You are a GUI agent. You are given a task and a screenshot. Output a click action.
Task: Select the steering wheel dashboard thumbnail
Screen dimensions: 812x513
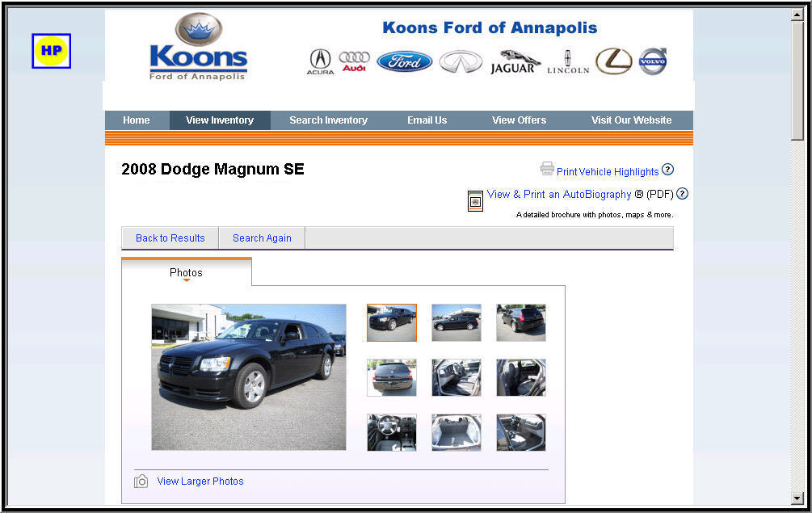(392, 432)
